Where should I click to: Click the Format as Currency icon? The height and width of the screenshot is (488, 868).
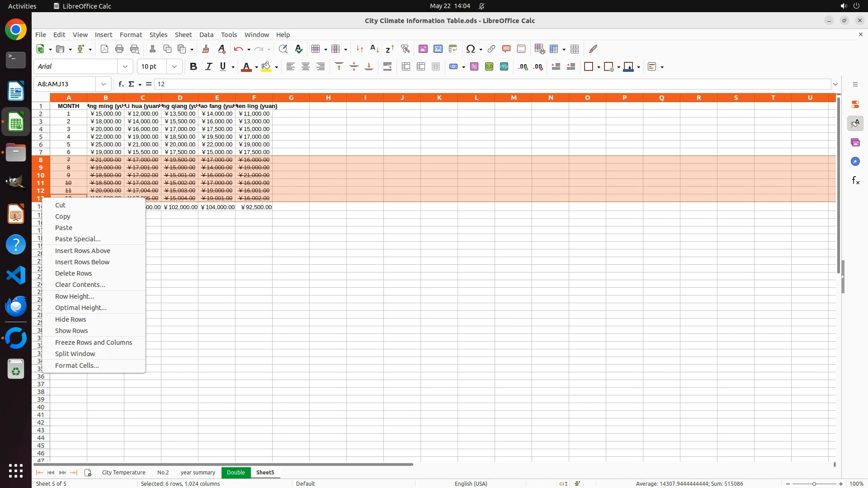coord(453,67)
